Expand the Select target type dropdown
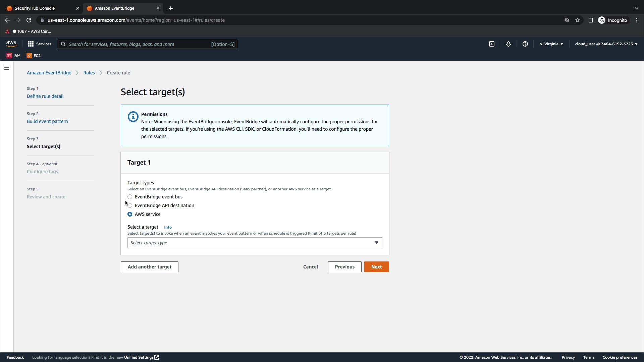This screenshot has height=362, width=644. (255, 243)
